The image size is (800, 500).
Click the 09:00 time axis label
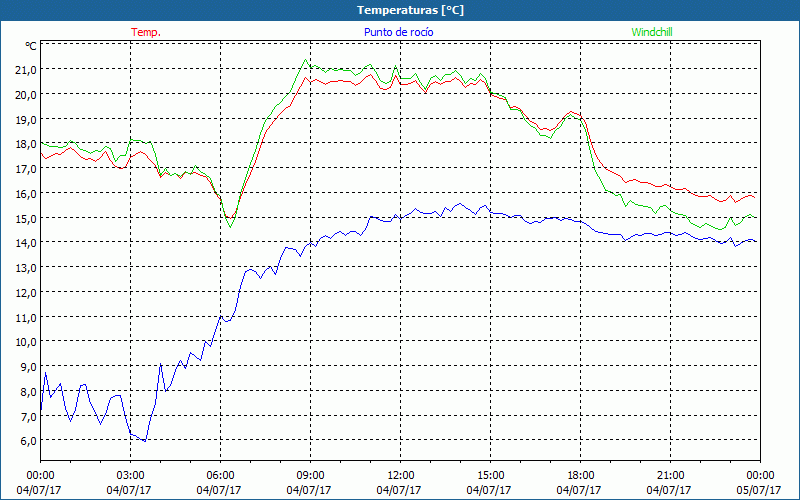click(310, 476)
